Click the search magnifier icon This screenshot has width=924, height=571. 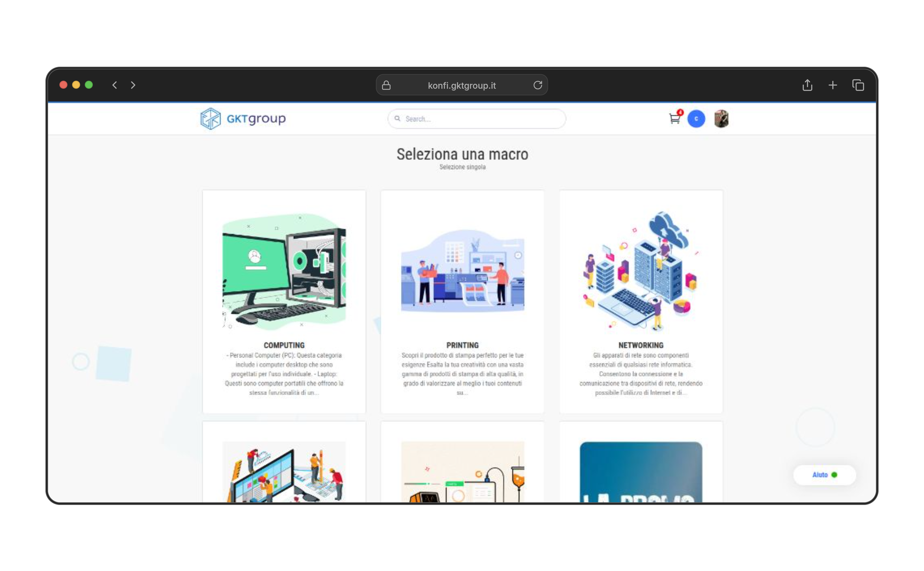397,119
